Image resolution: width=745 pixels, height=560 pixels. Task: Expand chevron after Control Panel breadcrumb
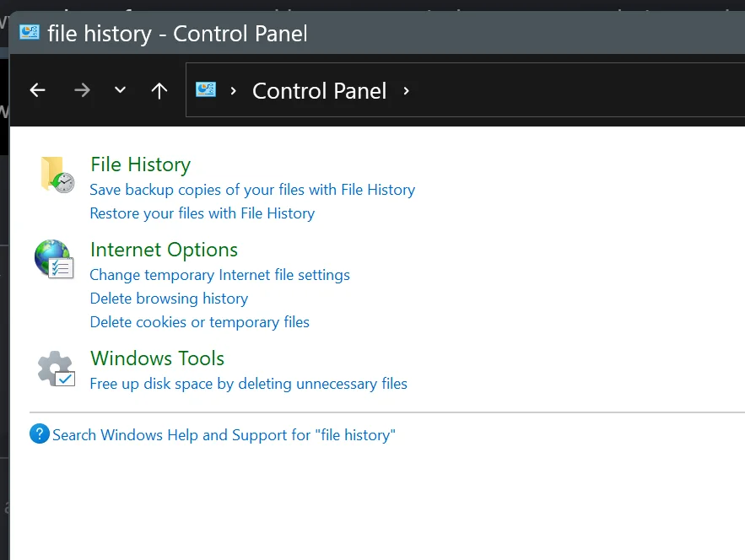pyautogui.click(x=406, y=91)
